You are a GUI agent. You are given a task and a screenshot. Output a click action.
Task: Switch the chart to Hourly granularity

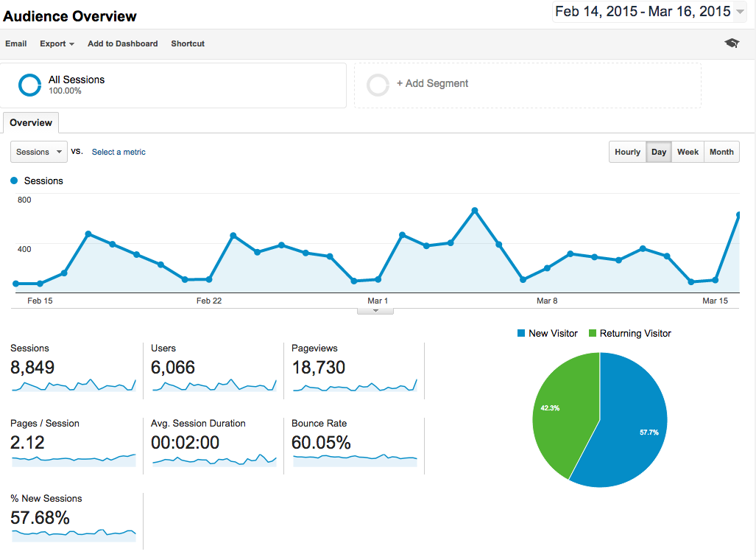pos(627,152)
